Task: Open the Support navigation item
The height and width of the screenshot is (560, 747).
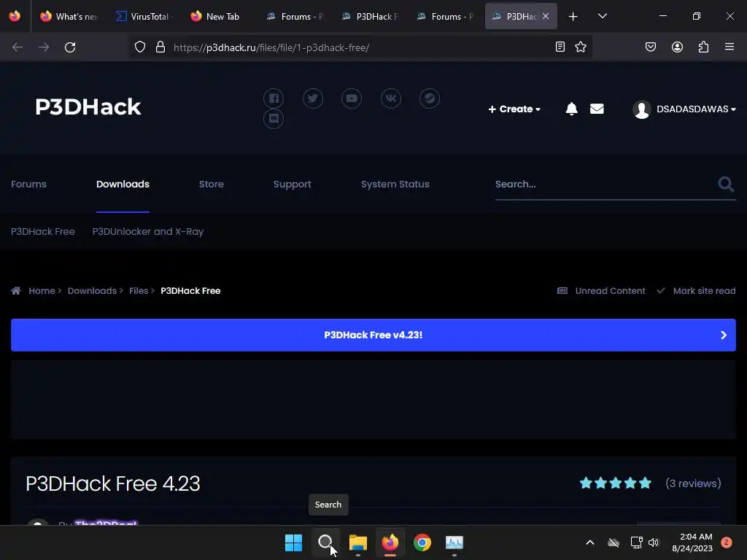Action: coord(293,184)
